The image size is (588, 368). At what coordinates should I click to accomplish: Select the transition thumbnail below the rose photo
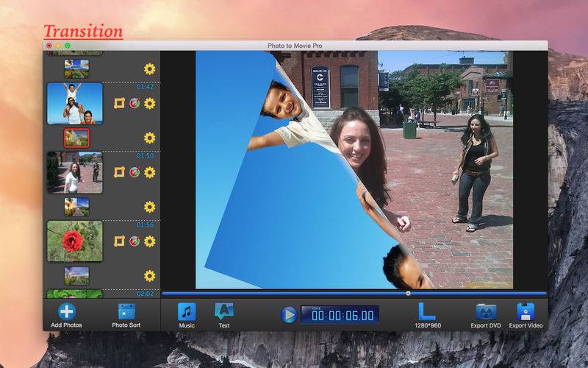[77, 276]
